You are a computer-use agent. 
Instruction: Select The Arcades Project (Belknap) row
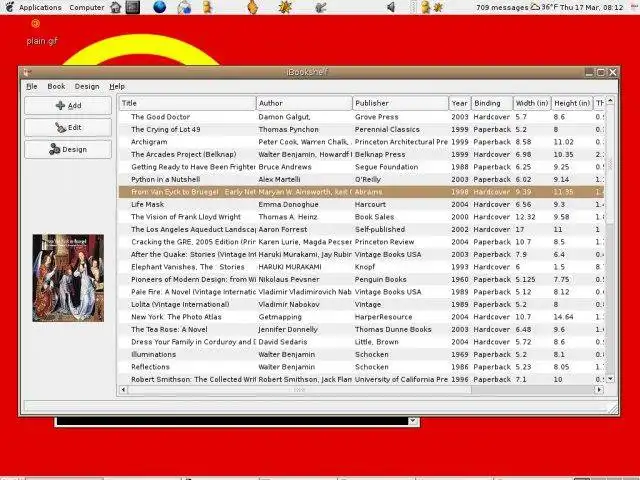tap(361, 154)
